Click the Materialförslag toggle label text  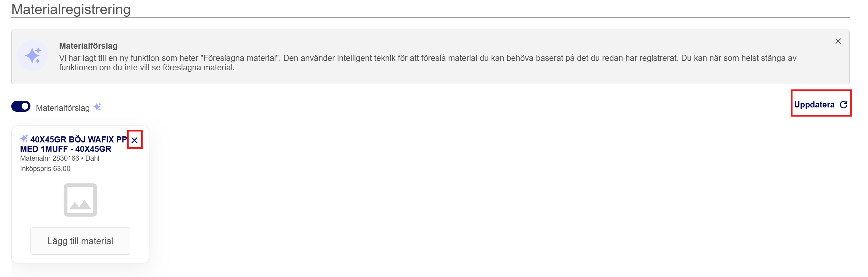coord(63,108)
